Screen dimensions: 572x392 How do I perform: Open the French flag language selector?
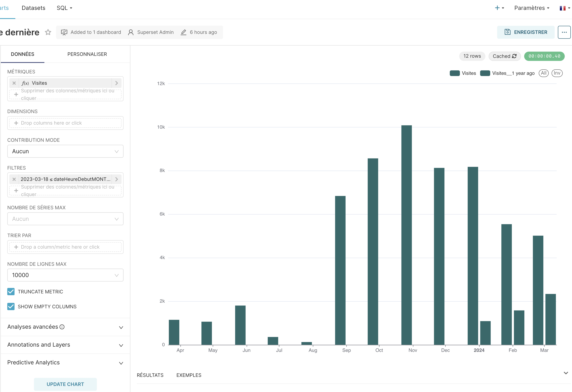tap(565, 8)
